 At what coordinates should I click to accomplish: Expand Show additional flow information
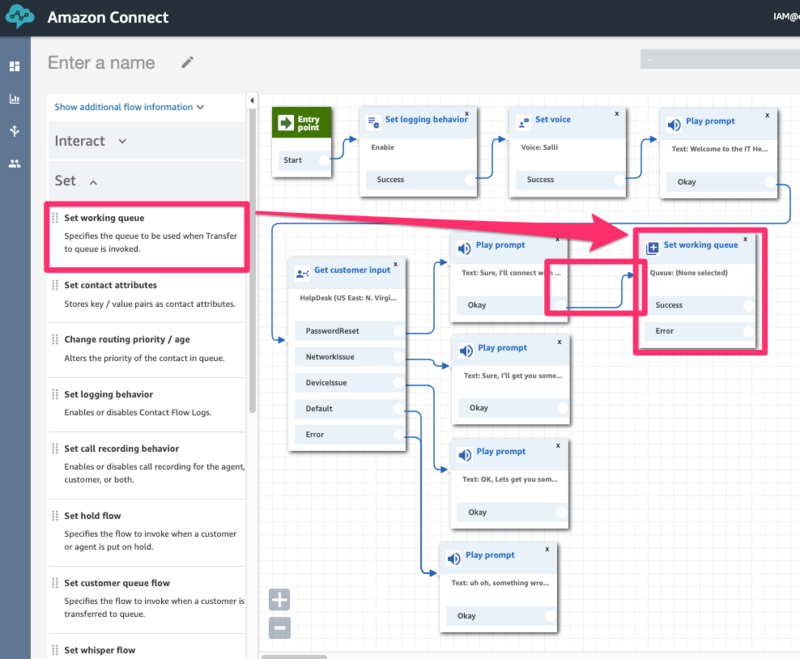click(129, 107)
